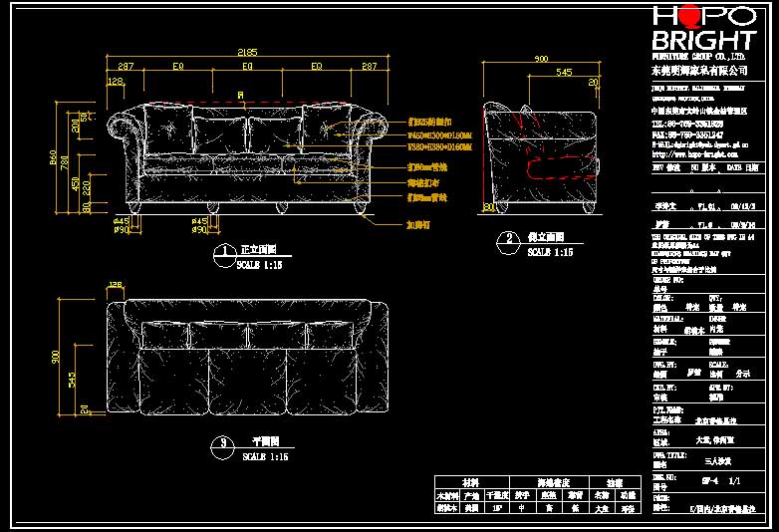Screen dimensions: 779x532
Task: Select the E-MAIL line in the title block
Action: coord(700,144)
